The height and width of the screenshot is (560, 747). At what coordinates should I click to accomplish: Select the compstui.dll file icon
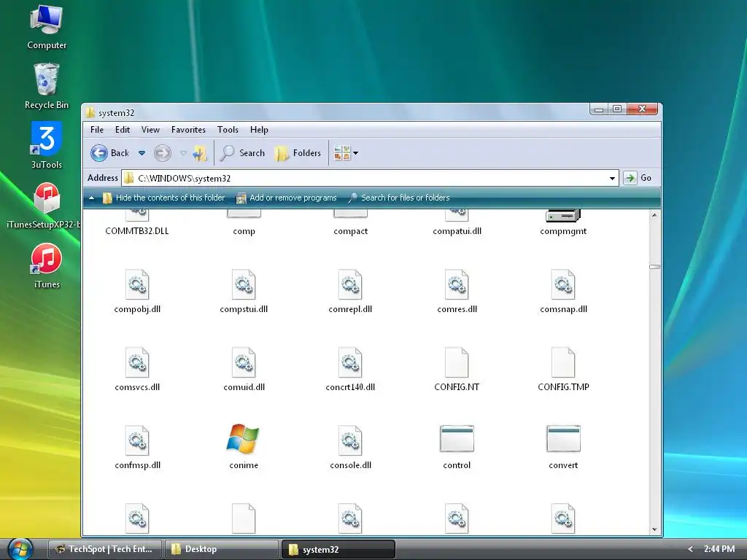(244, 284)
